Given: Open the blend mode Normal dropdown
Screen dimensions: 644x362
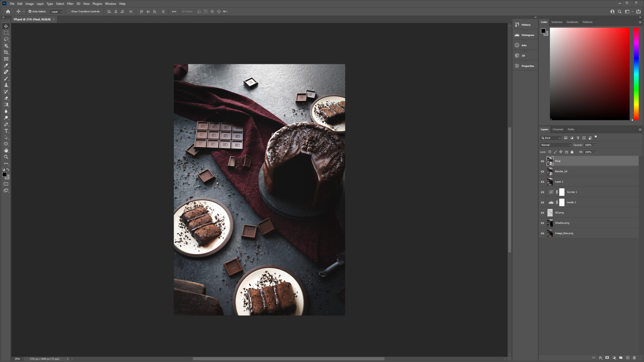Looking at the screenshot, I should click(555, 145).
